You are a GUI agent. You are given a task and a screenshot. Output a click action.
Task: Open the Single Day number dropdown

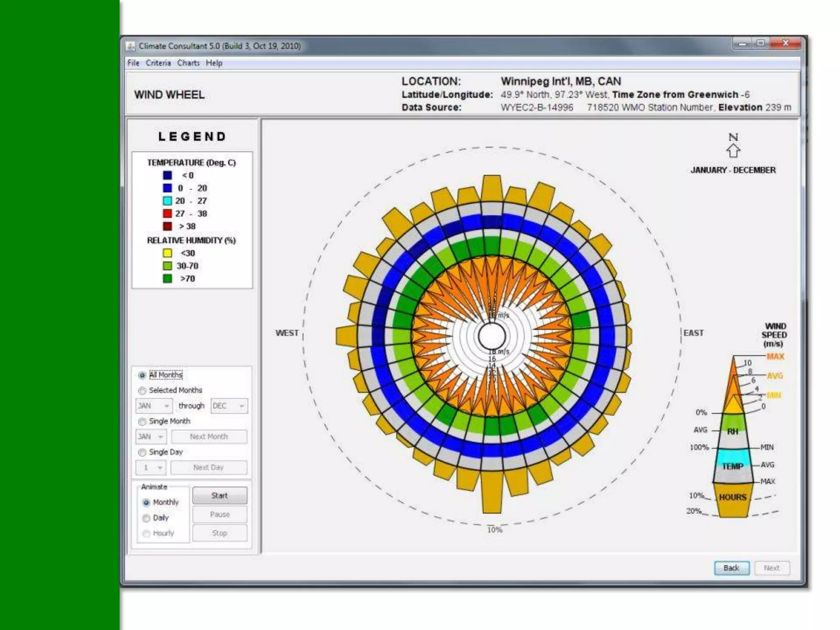[150, 468]
